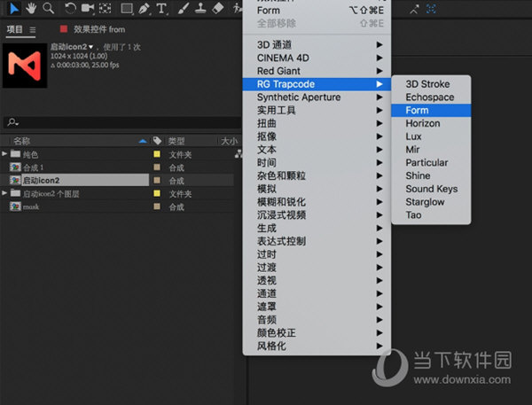This screenshot has width=532, height=405.
Task: Open the 时间 submenu
Action: [317, 163]
